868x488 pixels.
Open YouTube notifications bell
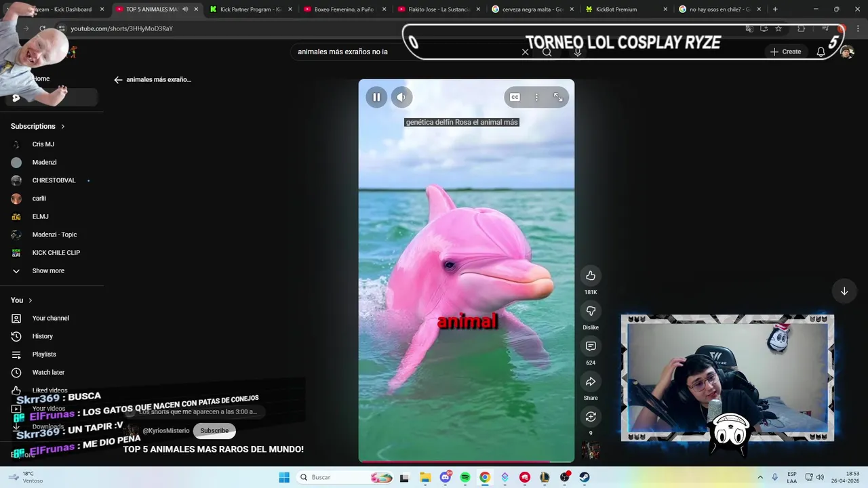click(821, 52)
